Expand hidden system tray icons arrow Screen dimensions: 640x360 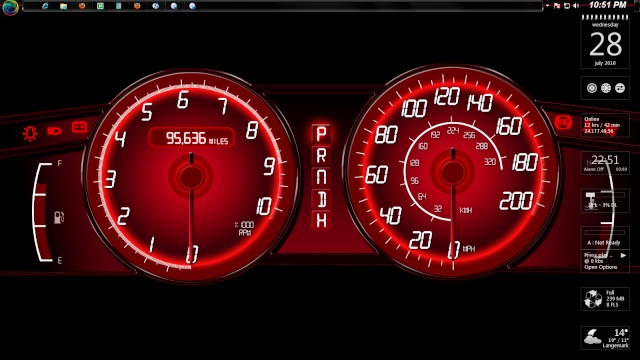pos(547,6)
